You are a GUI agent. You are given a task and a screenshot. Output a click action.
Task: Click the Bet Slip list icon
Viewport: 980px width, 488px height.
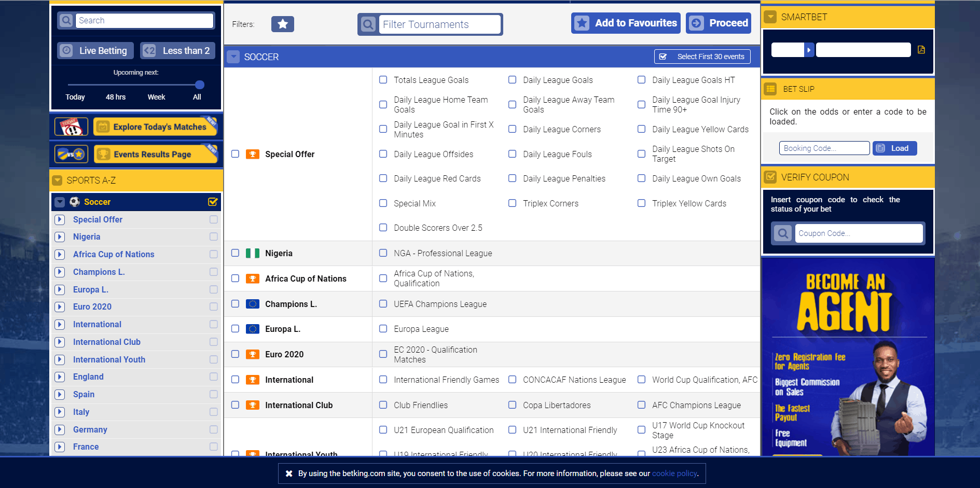tap(771, 89)
